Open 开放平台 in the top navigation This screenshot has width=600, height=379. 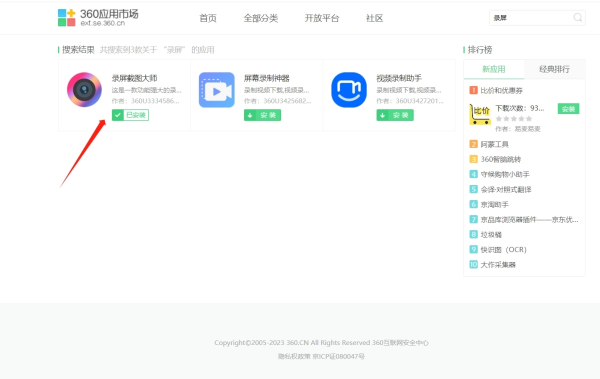[322, 18]
